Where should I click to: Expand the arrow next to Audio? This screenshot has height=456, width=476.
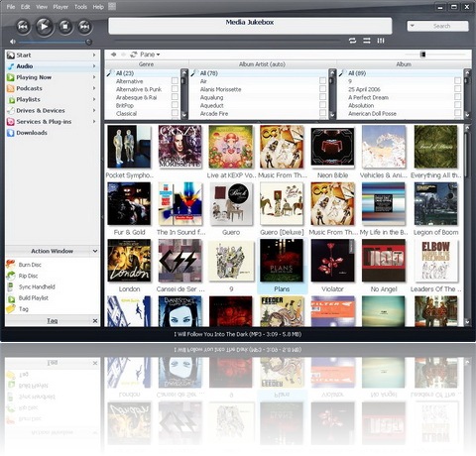[x=94, y=66]
